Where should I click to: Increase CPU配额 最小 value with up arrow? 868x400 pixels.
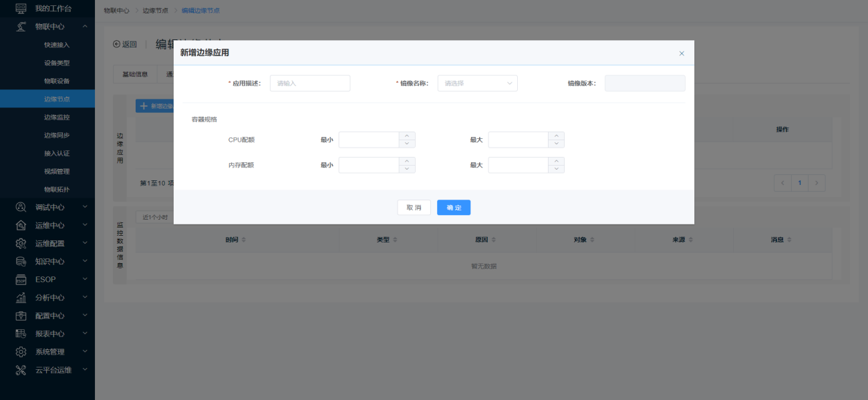click(x=407, y=136)
